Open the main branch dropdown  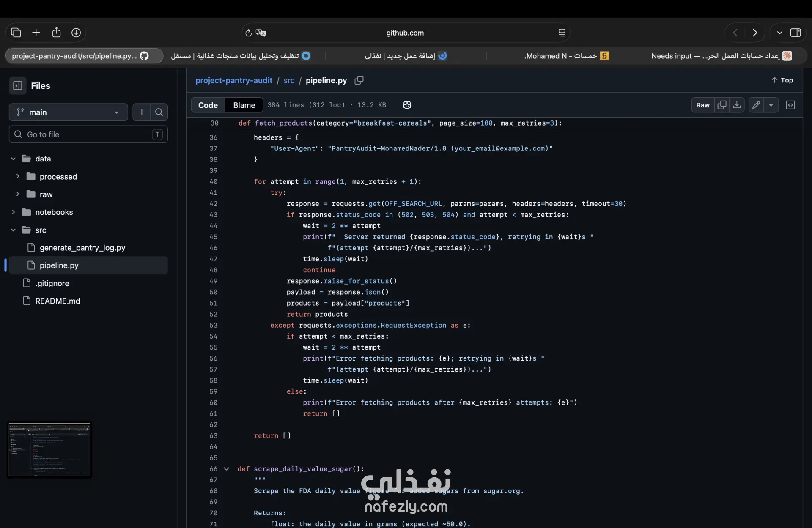(x=68, y=112)
